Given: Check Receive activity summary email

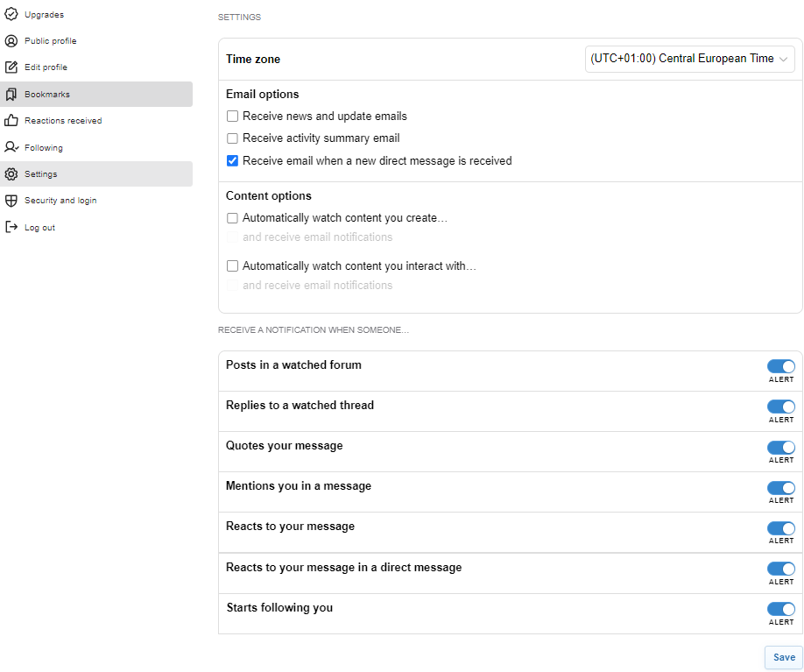Looking at the screenshot, I should pos(232,138).
